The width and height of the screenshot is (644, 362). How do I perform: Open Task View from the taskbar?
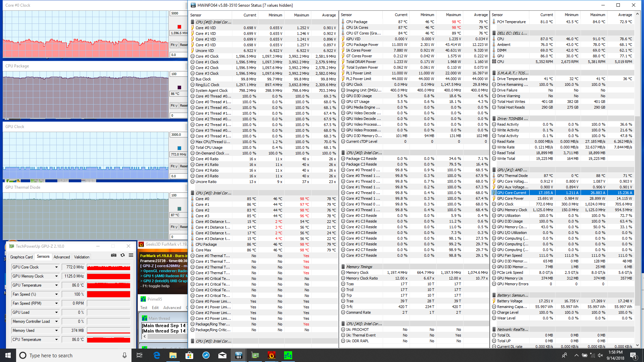pos(140,355)
